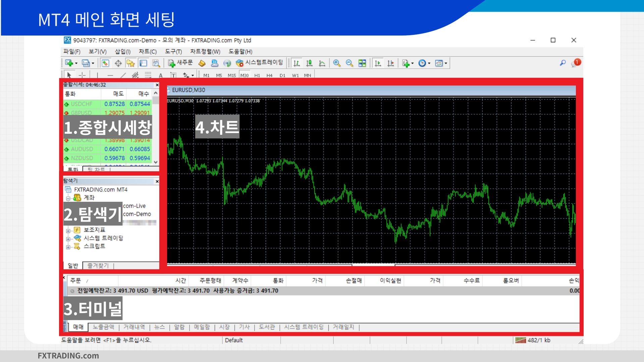The height and width of the screenshot is (362, 644).
Task: Expand the 보조지표 indicators tree node
Action: [68, 230]
